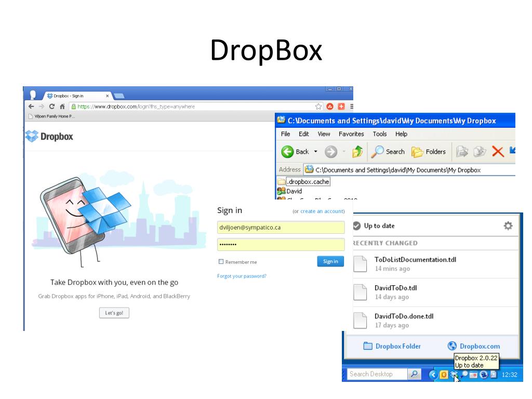Click the grey Forward button in Explorer
Viewport: 532px width, 399px height.
(x=331, y=152)
